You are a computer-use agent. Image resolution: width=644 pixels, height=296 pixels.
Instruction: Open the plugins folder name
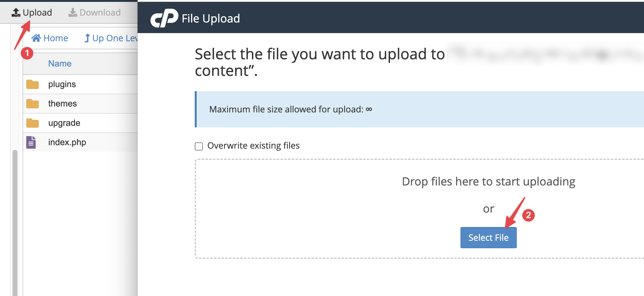pyautogui.click(x=62, y=84)
